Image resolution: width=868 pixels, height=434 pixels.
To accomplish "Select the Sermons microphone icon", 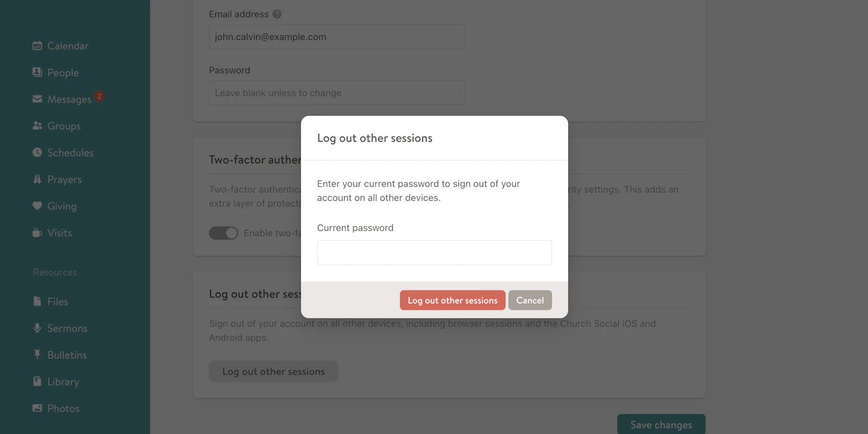I will [36, 328].
